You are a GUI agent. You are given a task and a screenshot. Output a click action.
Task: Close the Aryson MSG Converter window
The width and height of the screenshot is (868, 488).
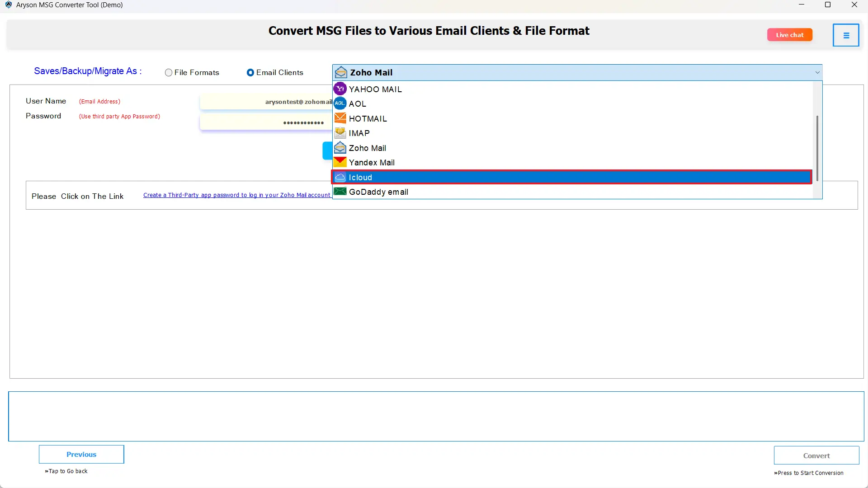tap(854, 5)
